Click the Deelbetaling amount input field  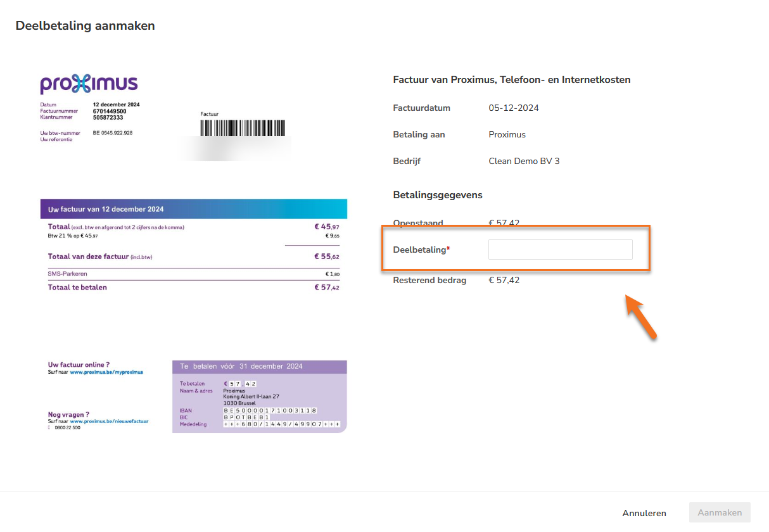tap(560, 250)
